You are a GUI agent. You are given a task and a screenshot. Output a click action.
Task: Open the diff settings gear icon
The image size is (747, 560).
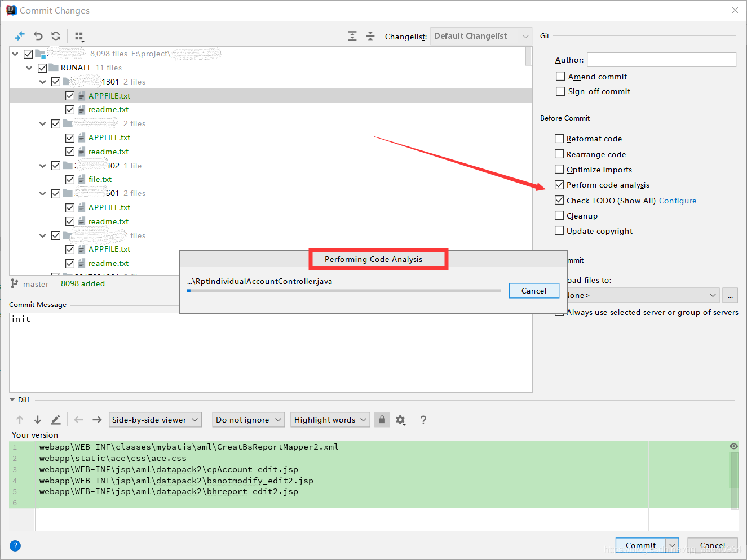click(401, 419)
